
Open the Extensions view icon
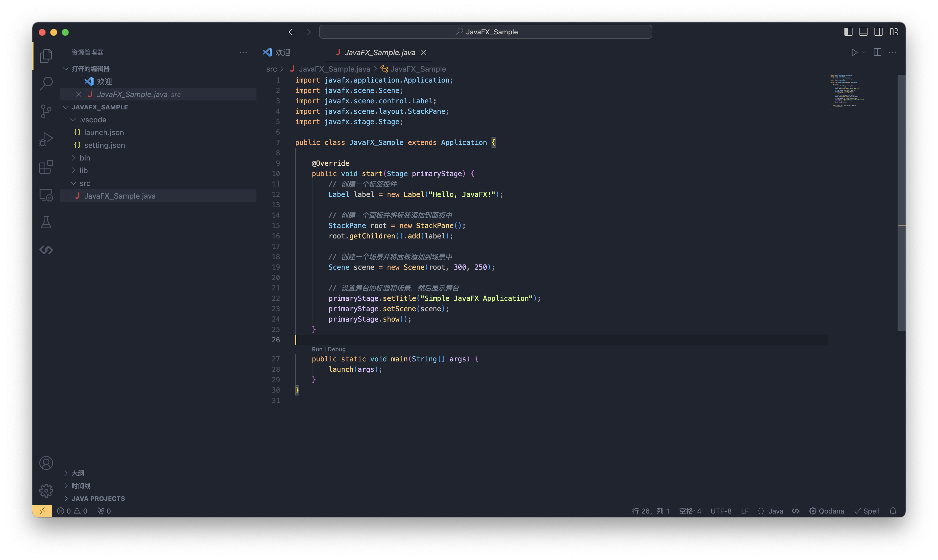tap(46, 167)
